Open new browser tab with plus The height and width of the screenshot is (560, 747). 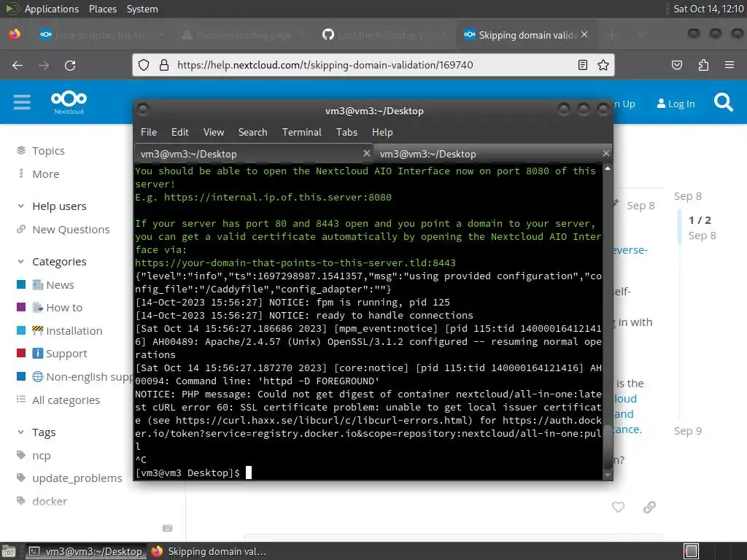(x=612, y=34)
